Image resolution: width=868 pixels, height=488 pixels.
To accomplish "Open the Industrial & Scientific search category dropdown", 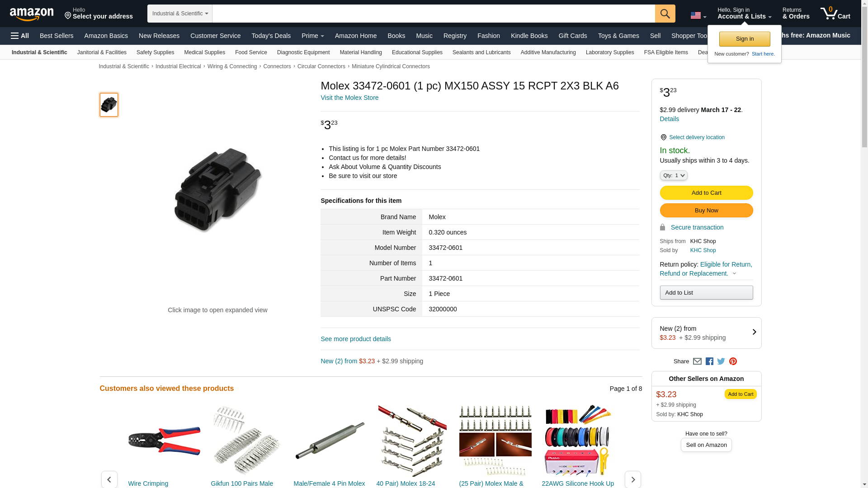I will (x=180, y=14).
